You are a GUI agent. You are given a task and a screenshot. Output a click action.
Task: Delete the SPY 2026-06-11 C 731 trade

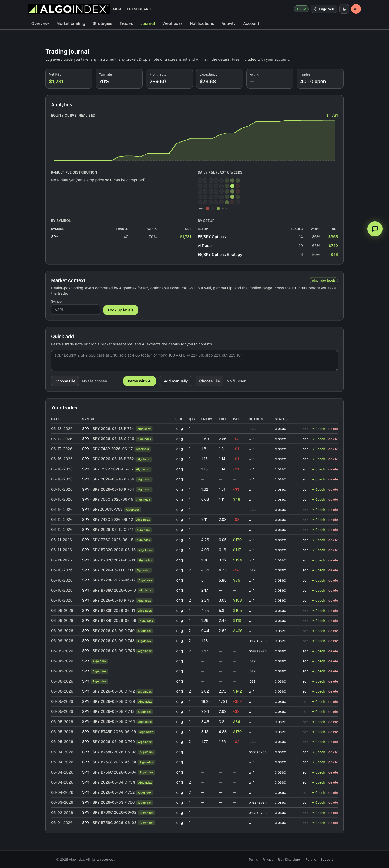(x=333, y=571)
